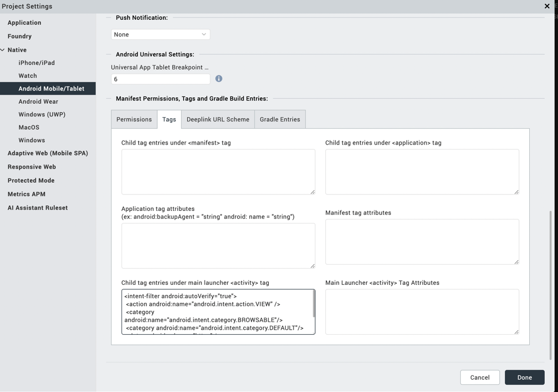Select the Gradle Entries tab
This screenshot has height=392, width=558.
(280, 119)
